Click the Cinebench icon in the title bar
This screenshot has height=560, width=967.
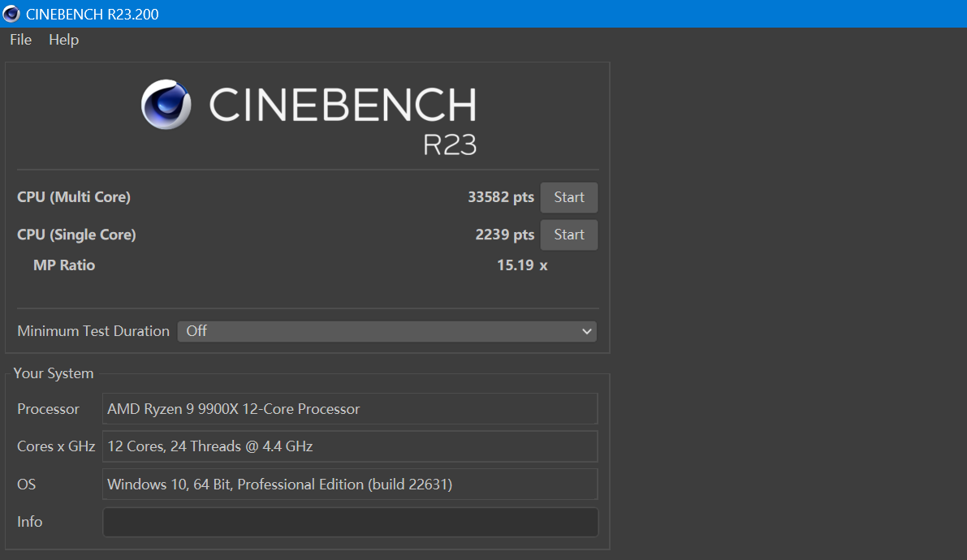coord(11,14)
